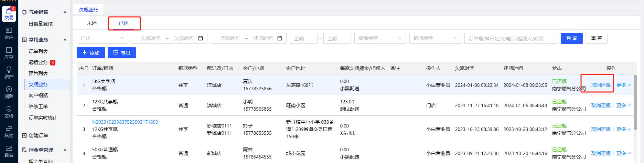Open 日销量复核 in sidebar
The image size is (644, 163).
tap(41, 24)
